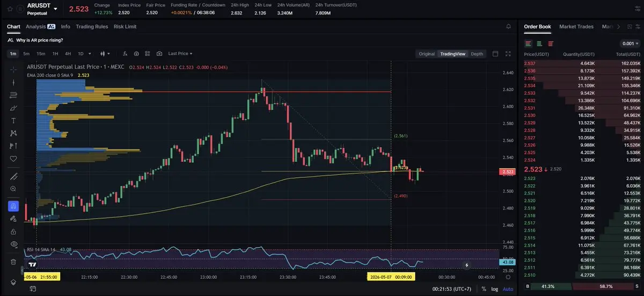Select the 4H timeframe
The height and width of the screenshot is (296, 644).
[68, 54]
